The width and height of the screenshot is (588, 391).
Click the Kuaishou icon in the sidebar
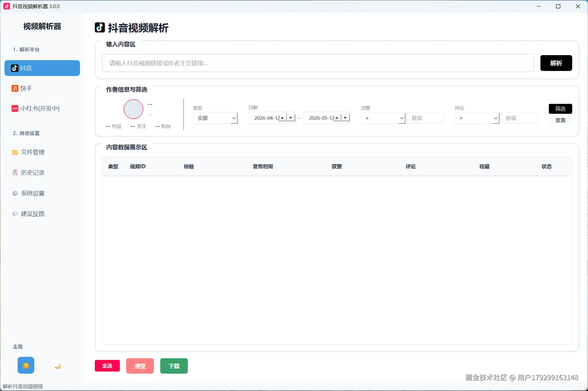coord(15,88)
